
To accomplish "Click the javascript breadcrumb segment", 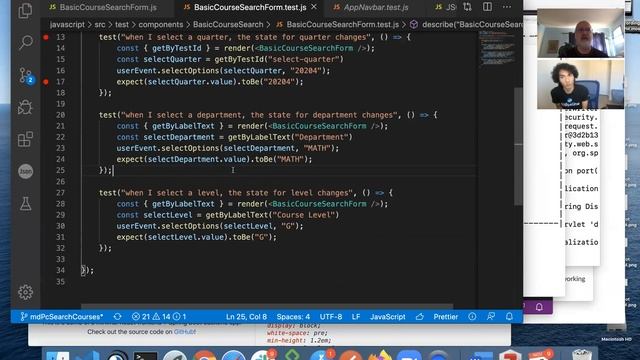I will [x=67, y=24].
